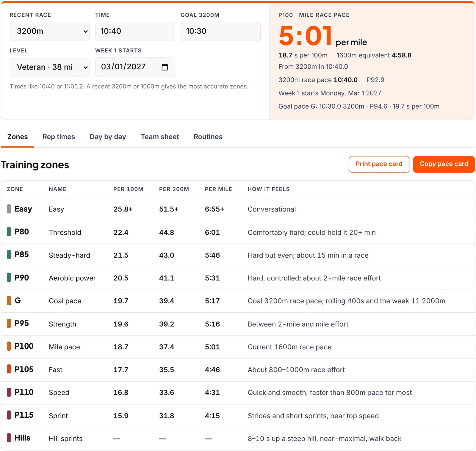Click the Training zones heading
The width and height of the screenshot is (476, 451).
point(35,165)
